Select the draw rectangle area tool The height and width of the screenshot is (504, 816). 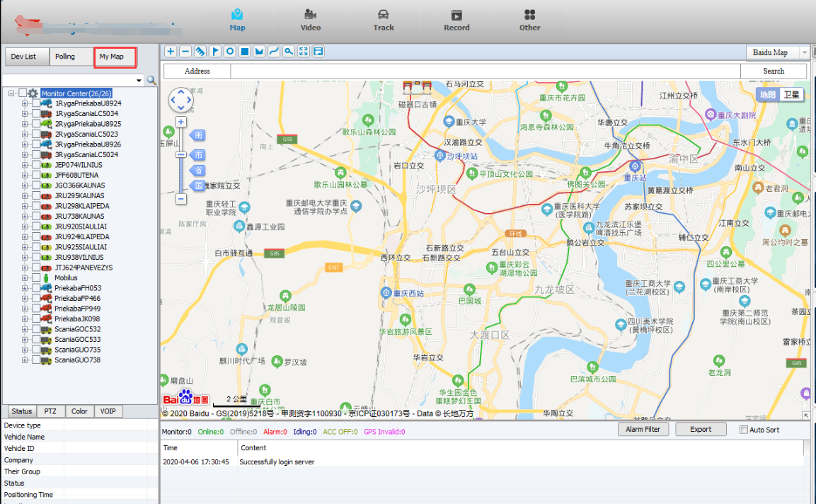(x=245, y=51)
